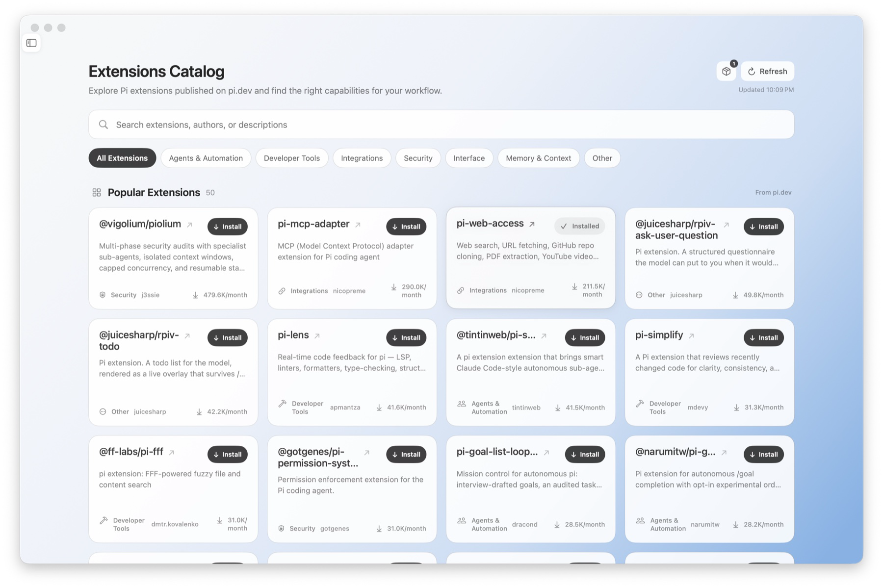This screenshot has width=883, height=588.
Task: Click the magnifier icon in search bar
Action: pyautogui.click(x=104, y=125)
